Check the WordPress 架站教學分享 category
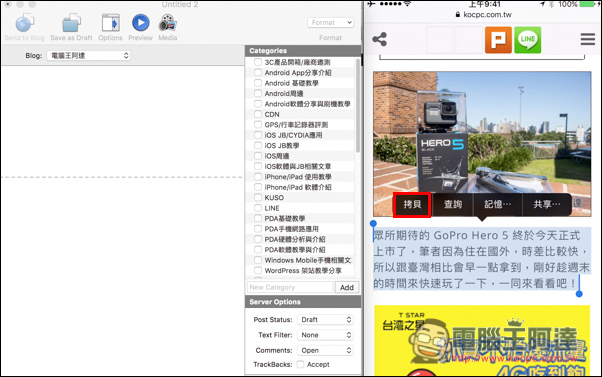602x377 pixels. coord(258,270)
